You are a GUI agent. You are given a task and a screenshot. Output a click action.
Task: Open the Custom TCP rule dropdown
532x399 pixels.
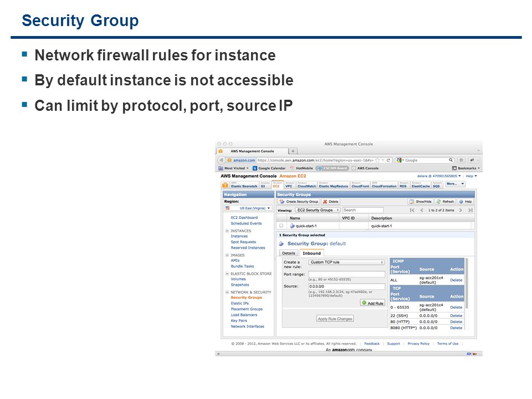(x=346, y=262)
